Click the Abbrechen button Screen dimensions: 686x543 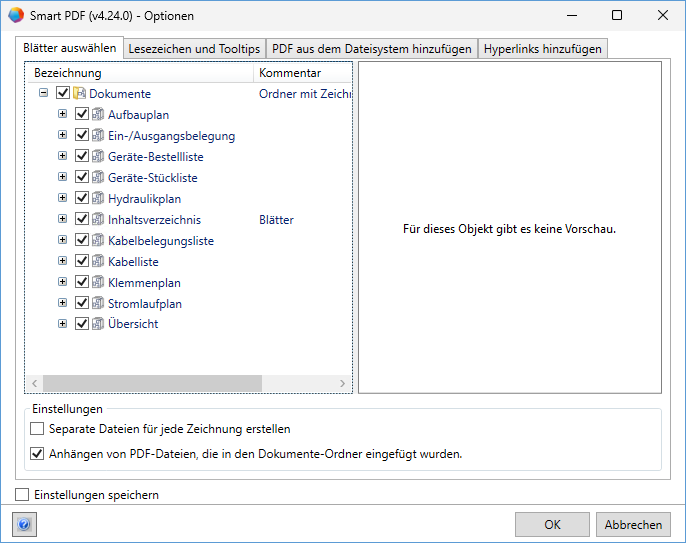click(633, 524)
